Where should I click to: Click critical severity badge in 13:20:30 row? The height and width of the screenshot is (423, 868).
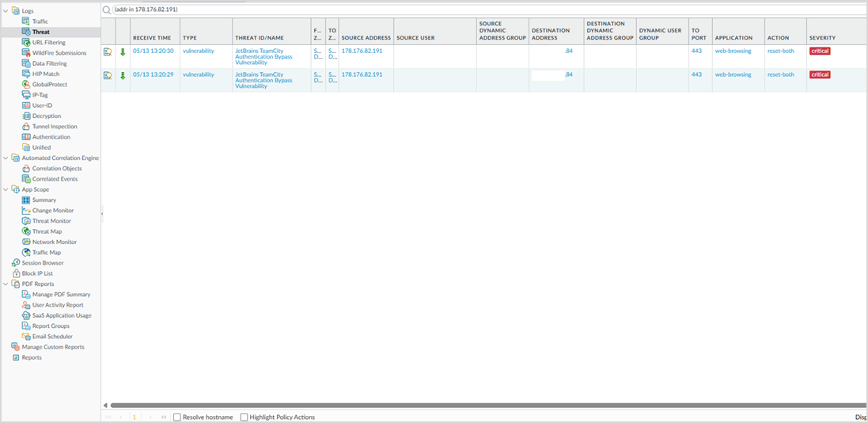[820, 51]
